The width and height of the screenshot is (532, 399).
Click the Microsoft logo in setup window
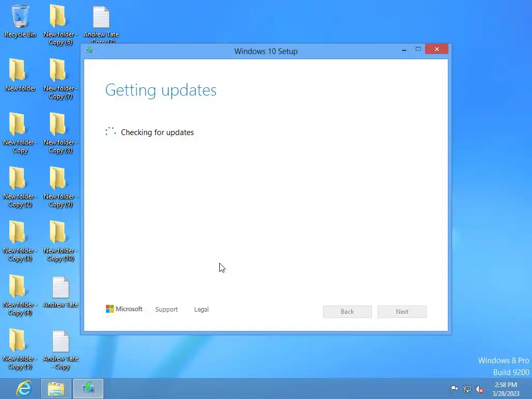124,309
